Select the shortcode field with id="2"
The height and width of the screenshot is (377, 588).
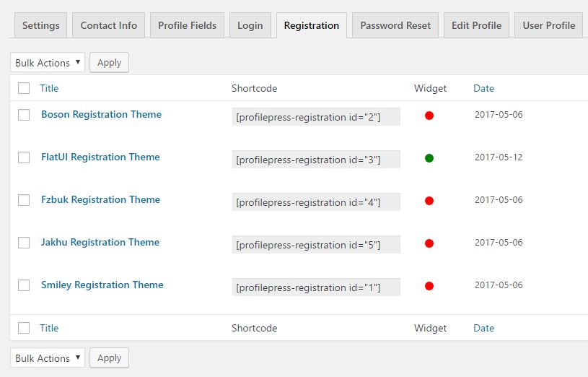[x=316, y=117]
